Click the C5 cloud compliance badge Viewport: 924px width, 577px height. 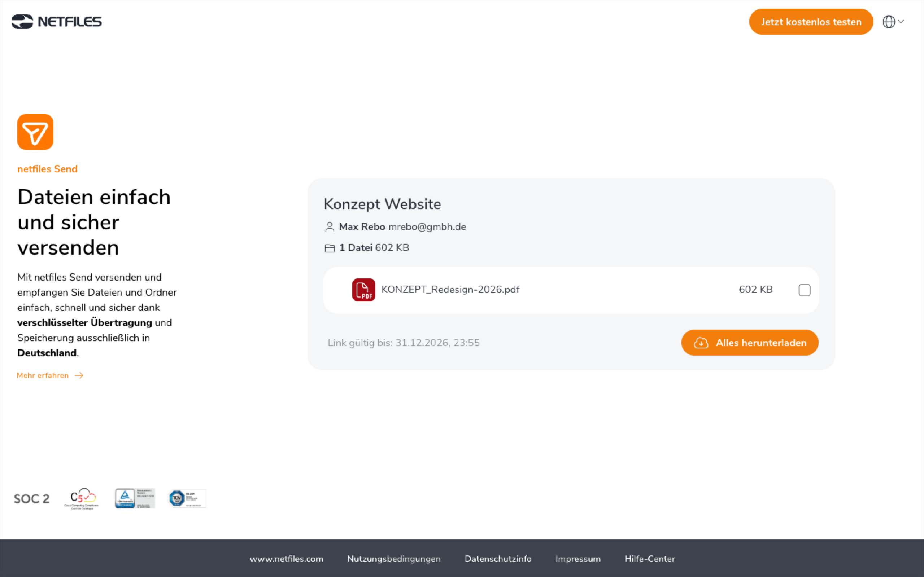[81, 498]
